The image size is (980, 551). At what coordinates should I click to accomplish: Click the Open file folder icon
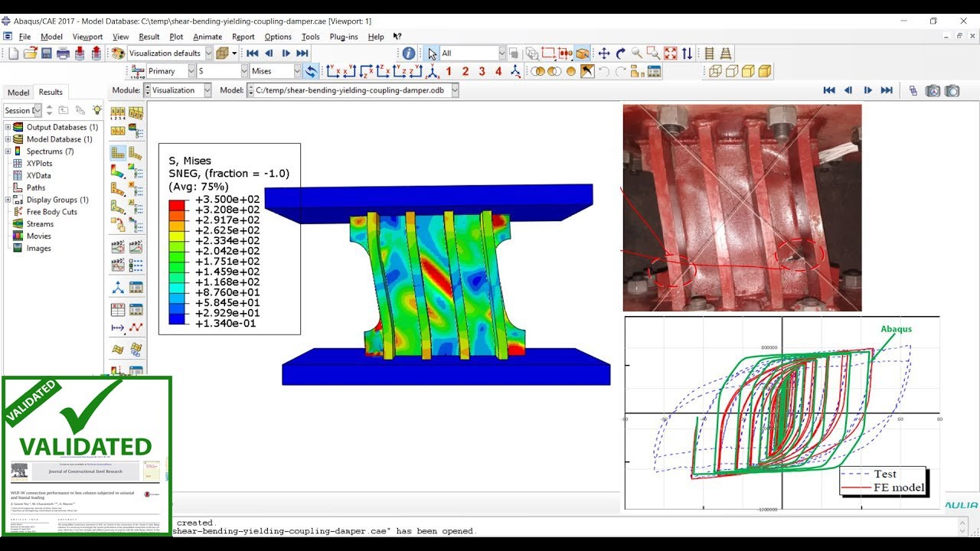[x=30, y=53]
